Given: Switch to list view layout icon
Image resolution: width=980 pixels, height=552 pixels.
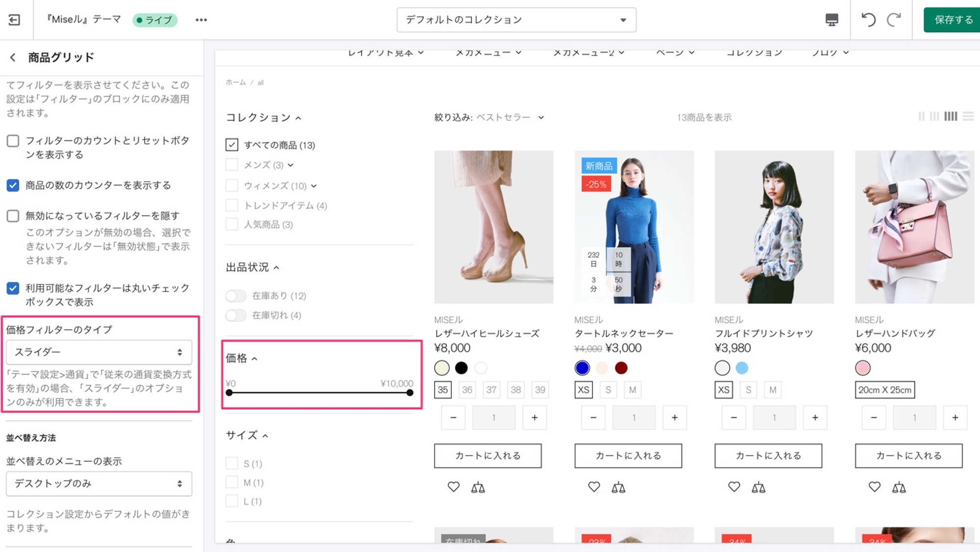Looking at the screenshot, I should pos(968,116).
